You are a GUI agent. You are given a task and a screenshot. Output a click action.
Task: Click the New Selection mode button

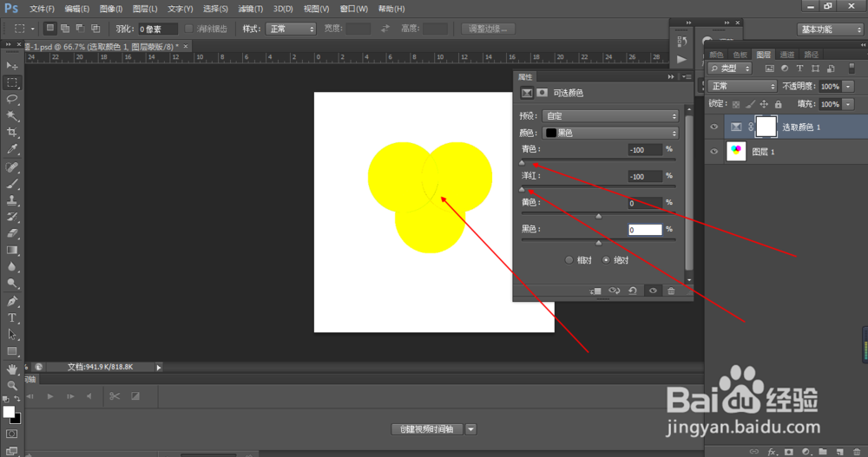tap(49, 29)
